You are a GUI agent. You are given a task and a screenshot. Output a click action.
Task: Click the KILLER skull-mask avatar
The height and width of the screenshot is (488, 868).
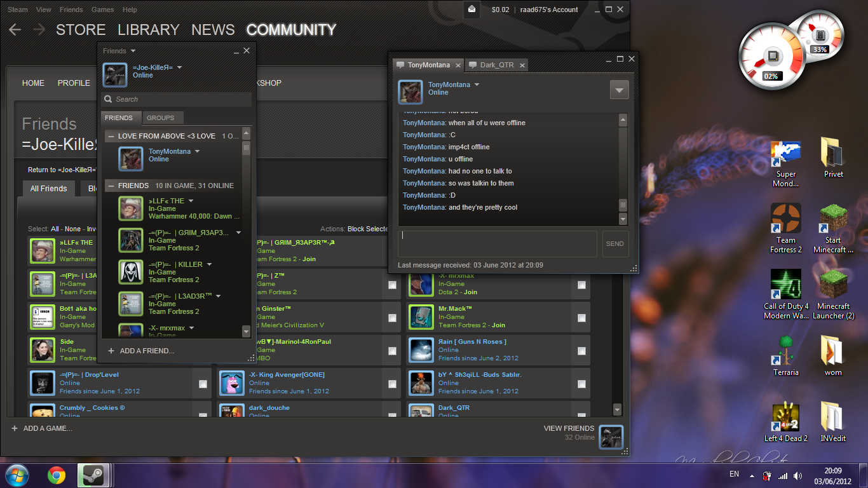[x=131, y=272]
